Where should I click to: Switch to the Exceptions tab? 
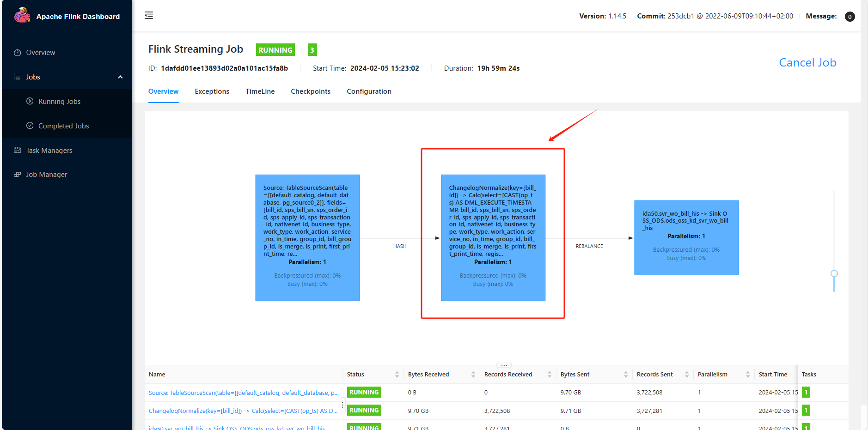pos(212,91)
